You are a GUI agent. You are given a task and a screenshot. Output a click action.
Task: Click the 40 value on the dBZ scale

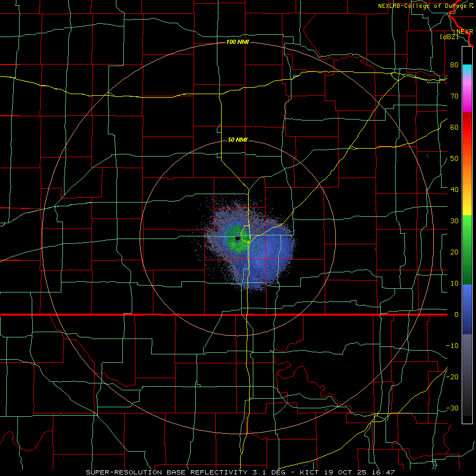pos(454,190)
